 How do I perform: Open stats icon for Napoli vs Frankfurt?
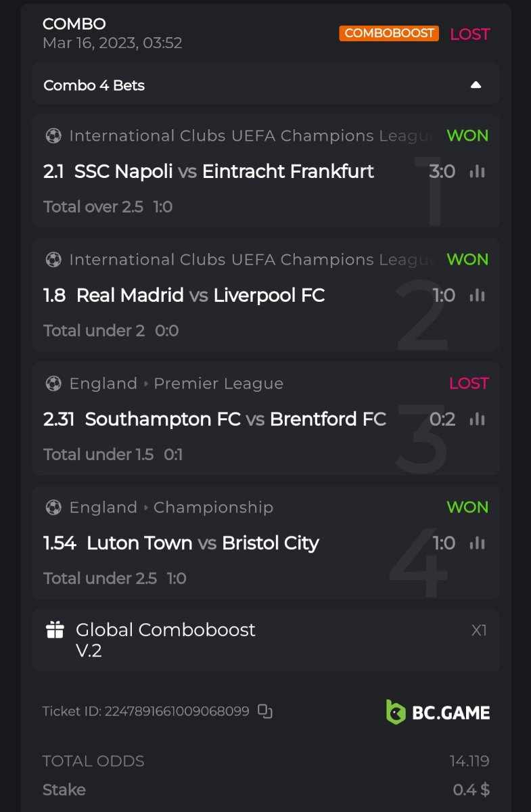478,172
